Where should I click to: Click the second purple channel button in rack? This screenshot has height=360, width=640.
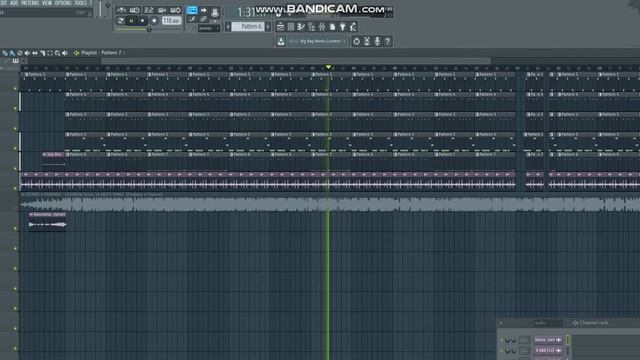coord(548,351)
